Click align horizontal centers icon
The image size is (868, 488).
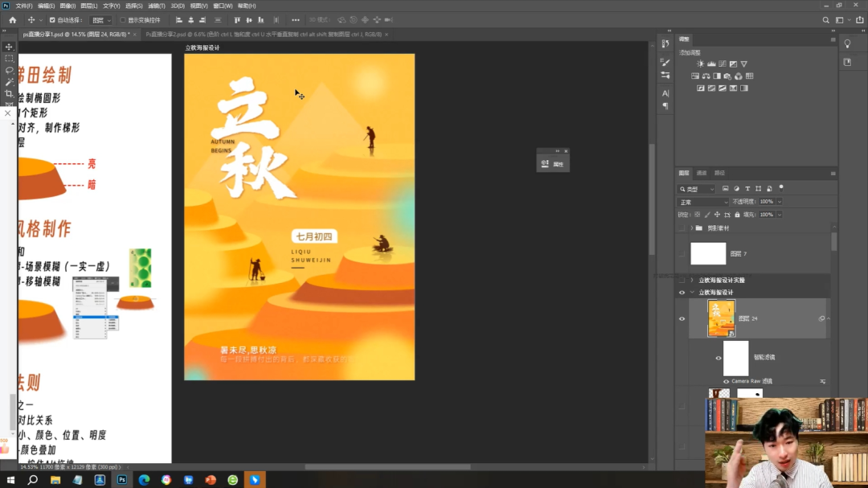tap(191, 20)
